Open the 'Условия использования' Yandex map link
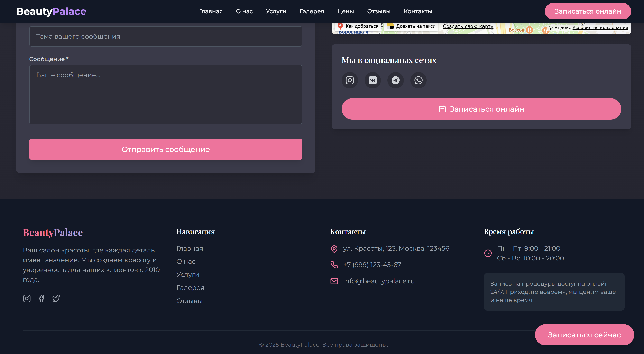 point(600,28)
